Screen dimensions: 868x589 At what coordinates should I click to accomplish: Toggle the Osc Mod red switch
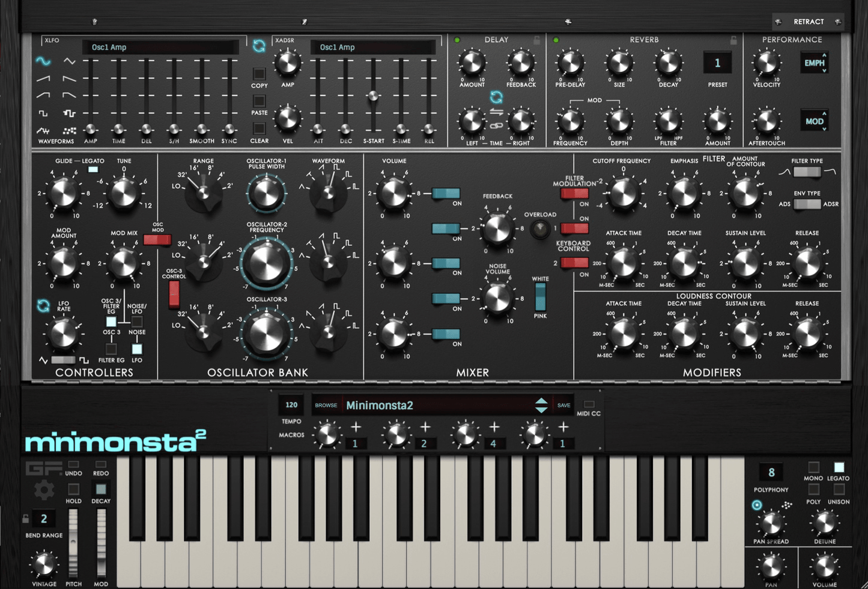coord(157,240)
